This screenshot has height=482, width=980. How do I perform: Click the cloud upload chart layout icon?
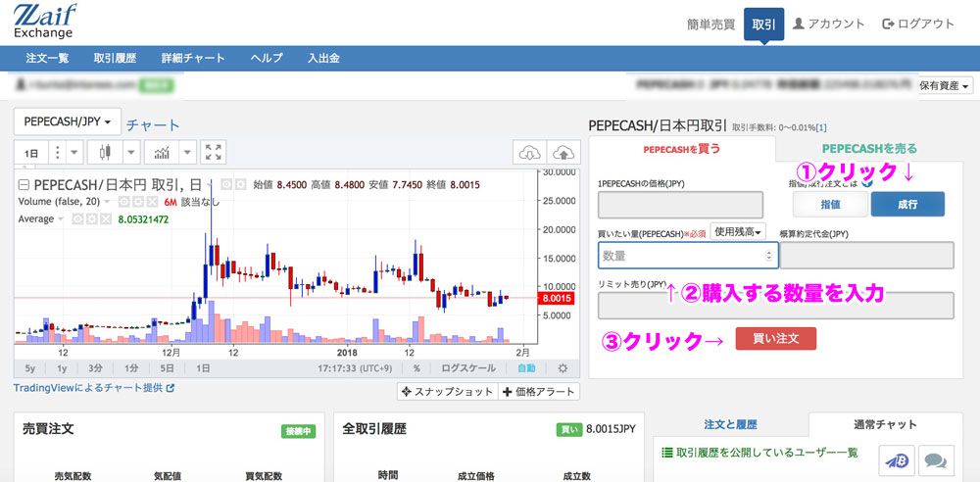[x=563, y=152]
